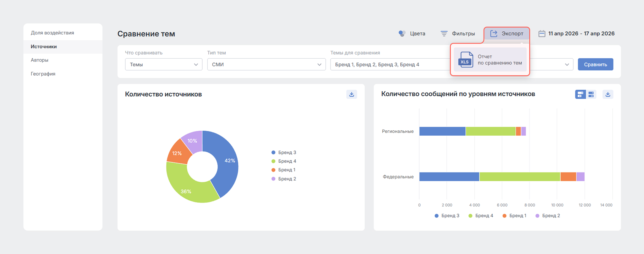Screen dimensions: 644x254
Task: Click the XLS file icon
Action: [x=465, y=59]
